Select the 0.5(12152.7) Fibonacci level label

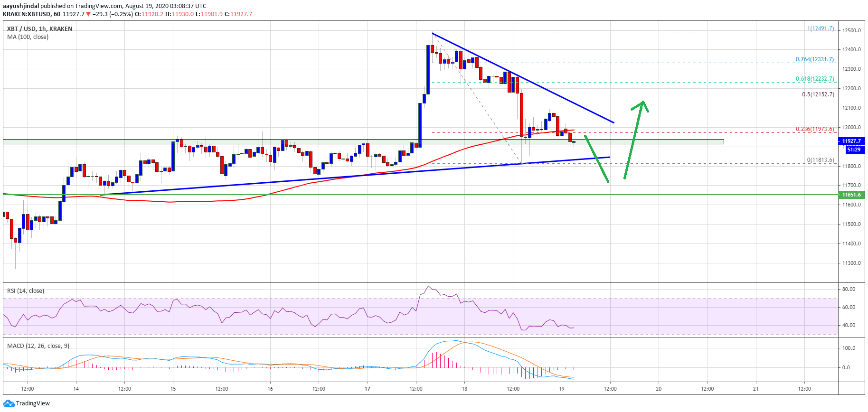818,94
